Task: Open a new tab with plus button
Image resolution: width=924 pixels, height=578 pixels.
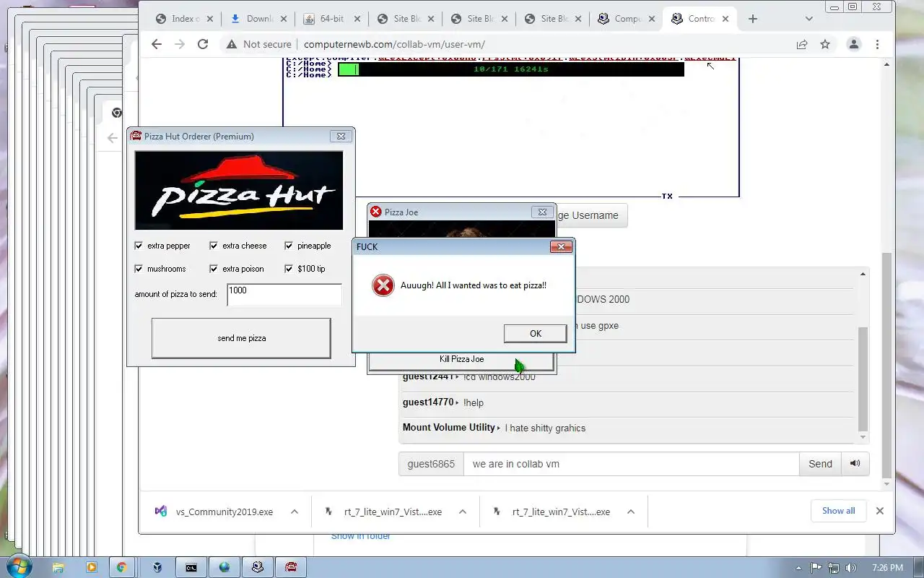Action: pos(753,19)
